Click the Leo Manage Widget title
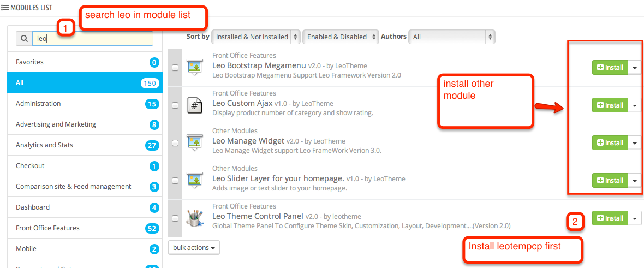This screenshot has height=268, width=644. [x=248, y=141]
